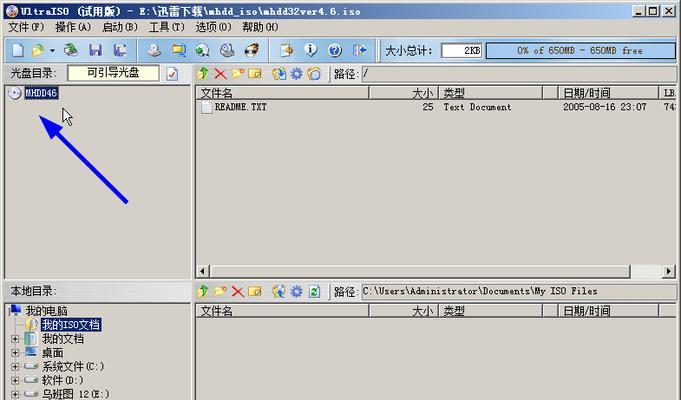Click the Make CD/DVD image icon
The width and height of the screenshot is (681, 400).
click(154, 50)
